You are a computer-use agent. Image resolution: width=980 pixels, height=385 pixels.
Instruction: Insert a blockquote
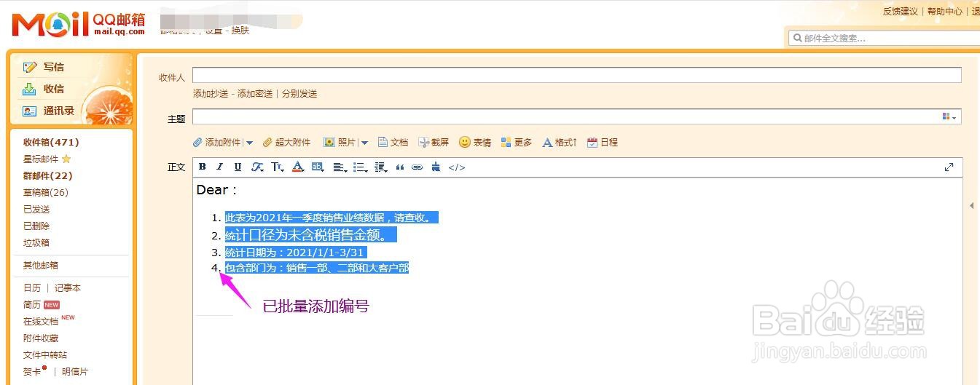(399, 167)
